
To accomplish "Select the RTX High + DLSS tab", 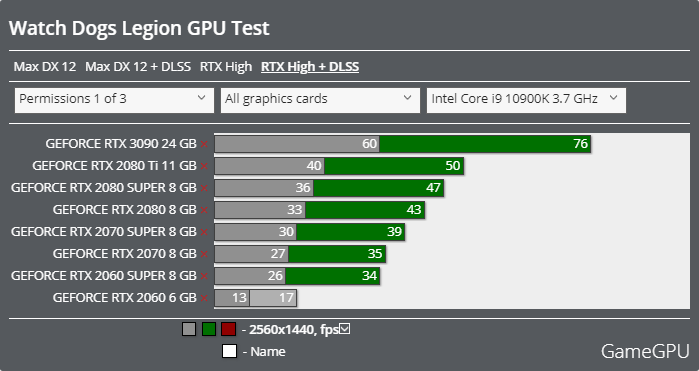I will coord(310,66).
